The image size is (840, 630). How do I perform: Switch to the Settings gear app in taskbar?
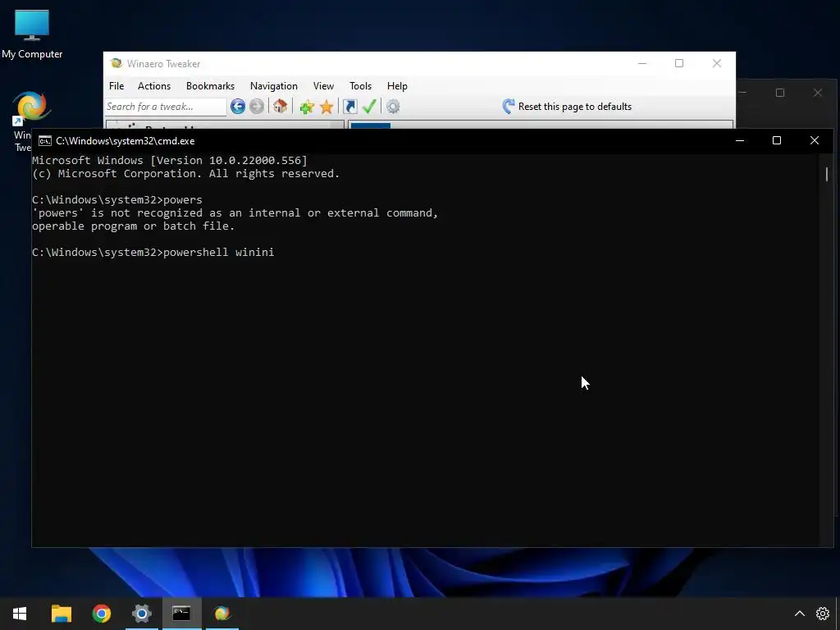click(x=141, y=614)
